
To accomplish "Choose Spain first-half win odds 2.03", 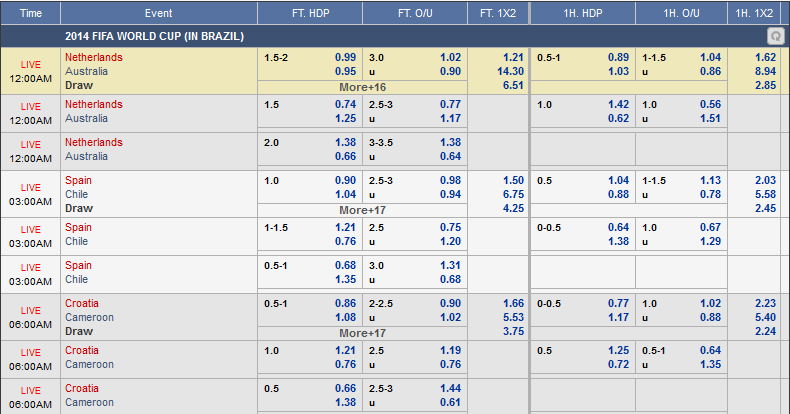I will (x=767, y=180).
